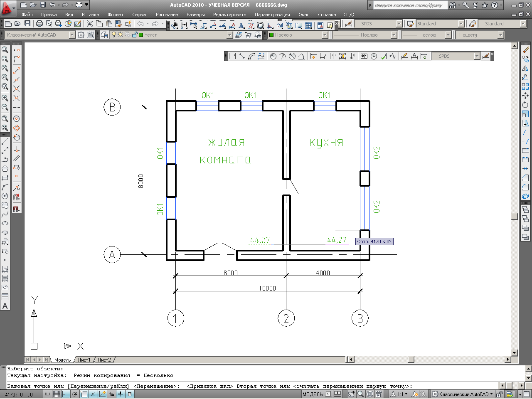Click the Help question-mark icon in toolbar

(x=330, y=25)
